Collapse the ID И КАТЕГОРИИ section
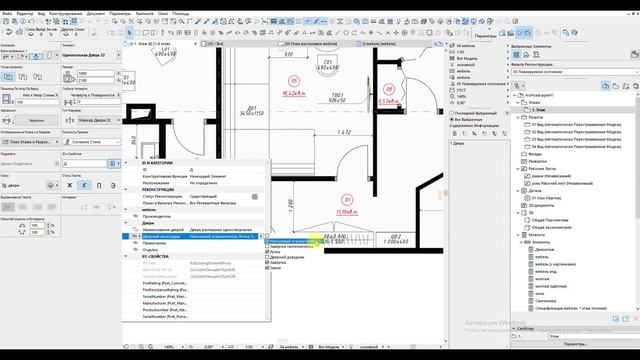Image resolution: width=640 pixels, height=360 pixels. click(126, 163)
